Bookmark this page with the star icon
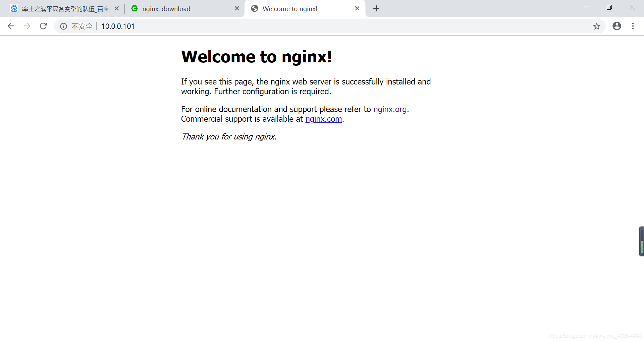This screenshot has height=342, width=644. [596, 26]
